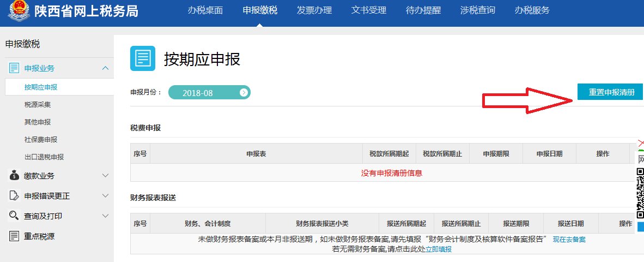
Task: Expand the 申报错误更正 section chevron
Action: (105, 196)
